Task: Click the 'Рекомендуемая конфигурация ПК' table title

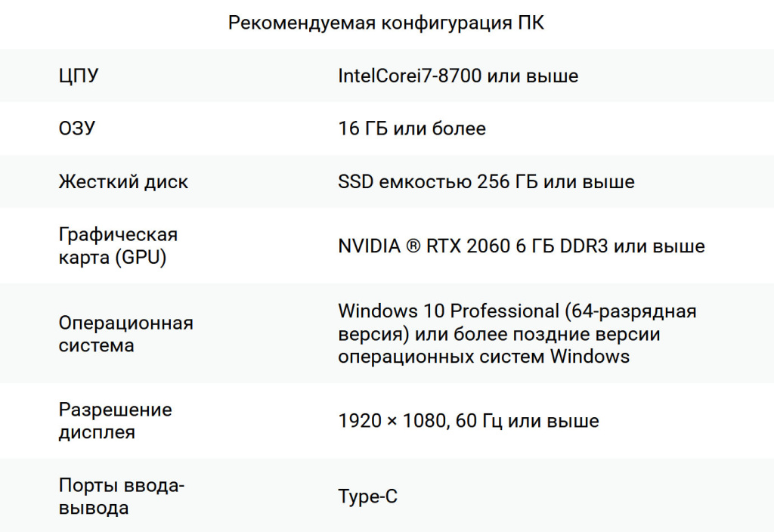Action: point(386,23)
